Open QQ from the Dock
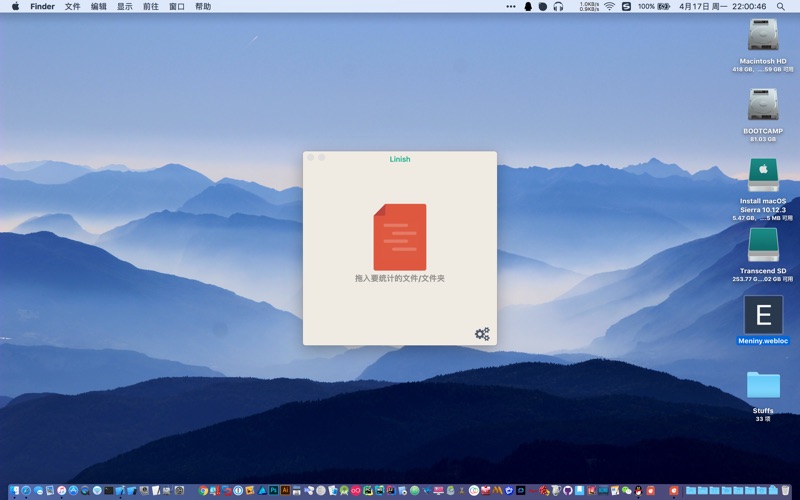Viewport: 800px width, 500px height. pos(638,491)
